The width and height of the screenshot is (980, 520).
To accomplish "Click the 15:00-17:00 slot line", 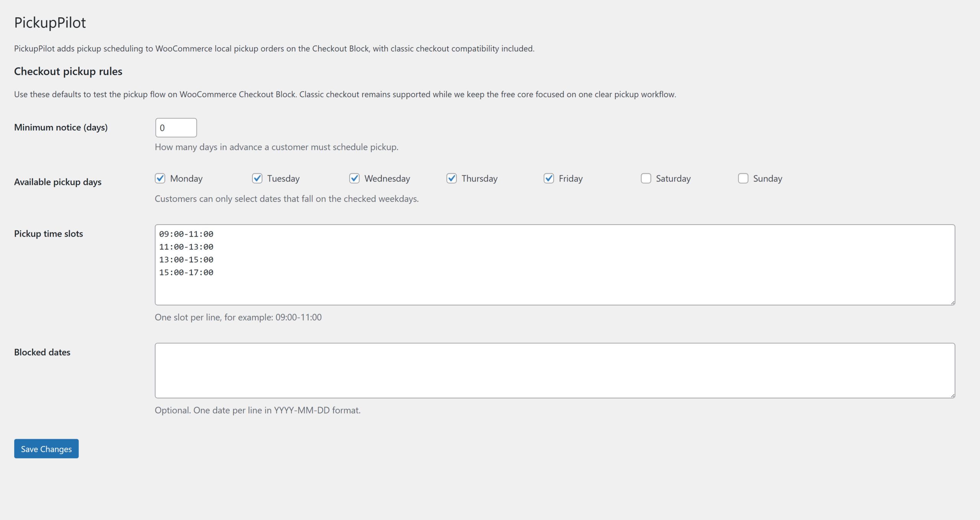I will [186, 273].
